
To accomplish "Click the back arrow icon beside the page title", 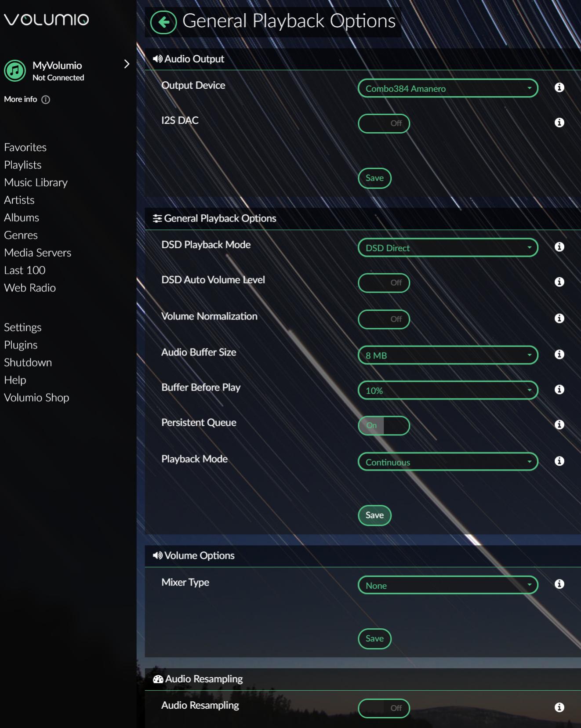I will pyautogui.click(x=163, y=22).
